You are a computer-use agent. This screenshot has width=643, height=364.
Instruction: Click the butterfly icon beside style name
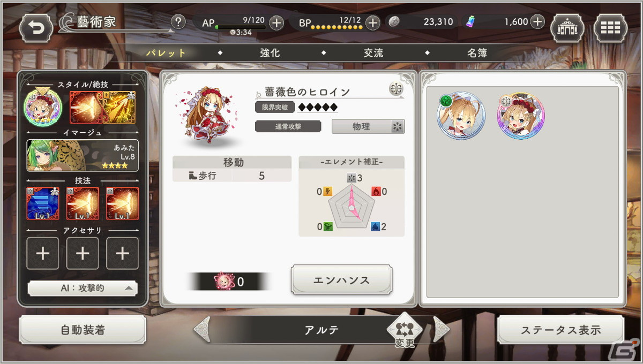pyautogui.click(x=396, y=89)
